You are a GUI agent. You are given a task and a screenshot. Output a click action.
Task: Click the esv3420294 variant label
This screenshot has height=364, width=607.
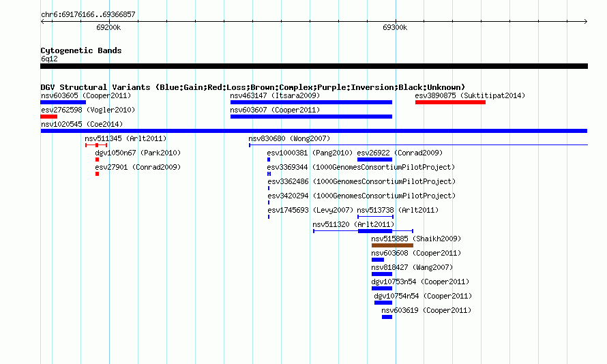[x=361, y=196]
